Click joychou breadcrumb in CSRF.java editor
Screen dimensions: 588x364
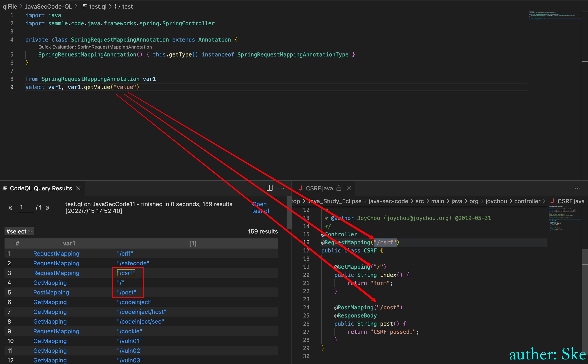496,201
